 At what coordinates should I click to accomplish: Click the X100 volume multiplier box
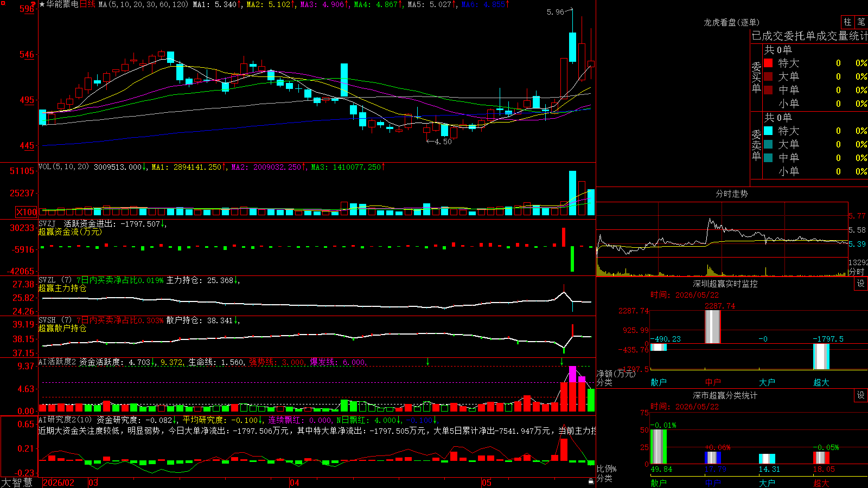coord(27,212)
